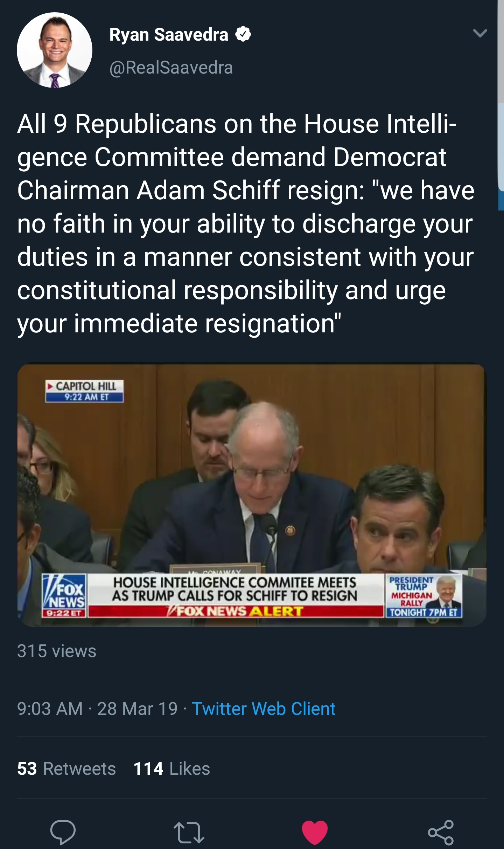Open the share icon

coord(441,832)
